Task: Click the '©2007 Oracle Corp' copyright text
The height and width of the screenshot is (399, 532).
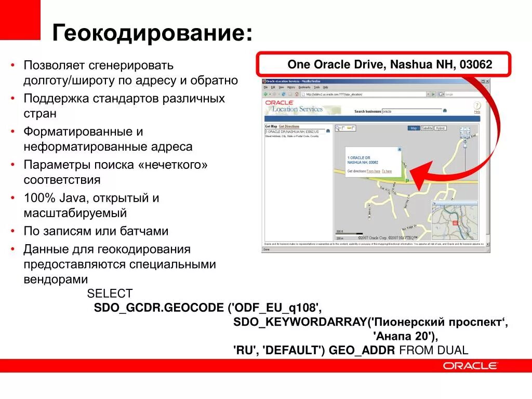Action: point(373,238)
